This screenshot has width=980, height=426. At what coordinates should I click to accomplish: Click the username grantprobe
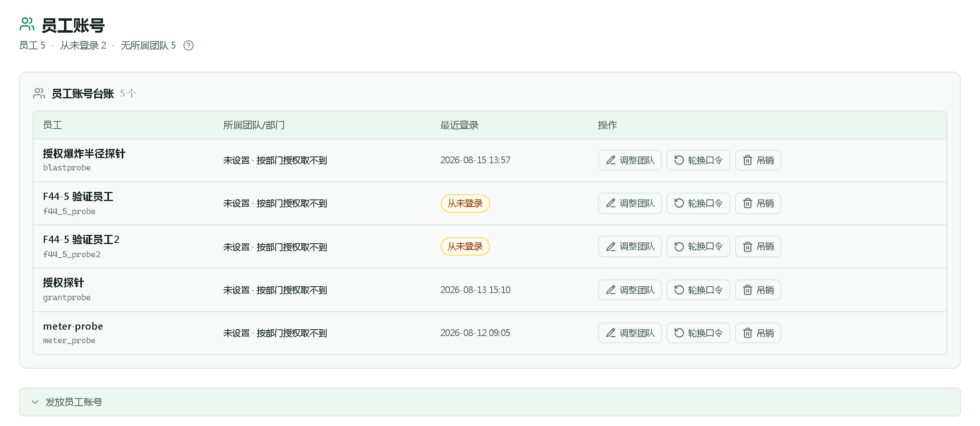click(67, 297)
